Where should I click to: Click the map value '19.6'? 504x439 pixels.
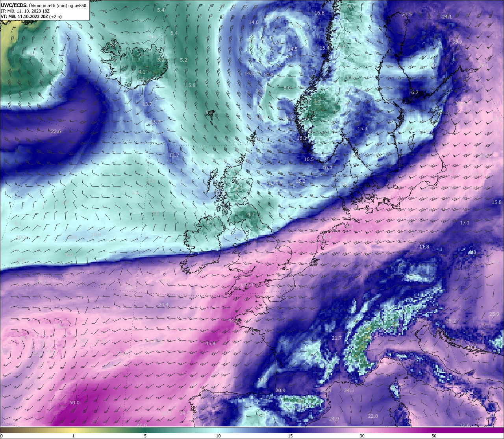click(465, 425)
